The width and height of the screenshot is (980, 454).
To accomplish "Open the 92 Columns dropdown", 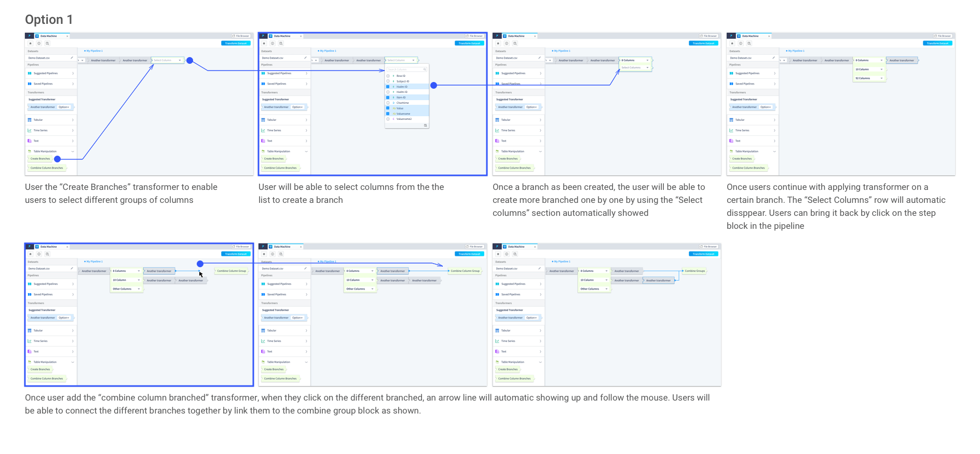I will 869,78.
